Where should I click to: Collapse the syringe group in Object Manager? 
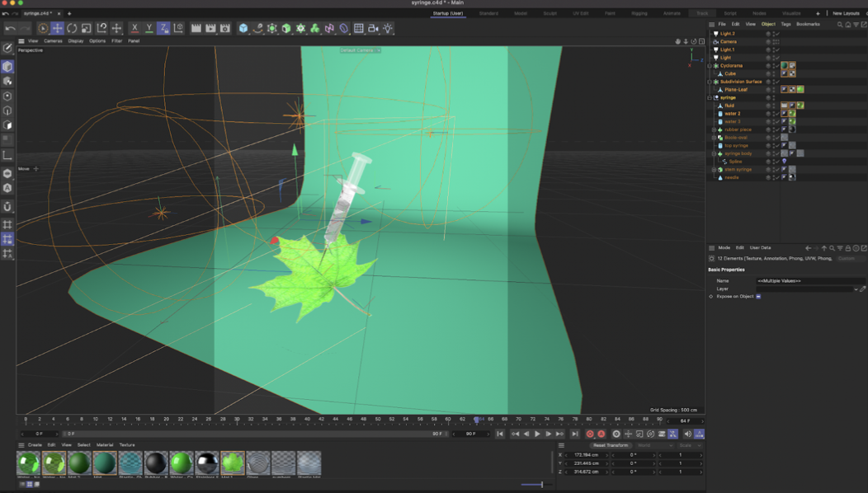click(710, 97)
